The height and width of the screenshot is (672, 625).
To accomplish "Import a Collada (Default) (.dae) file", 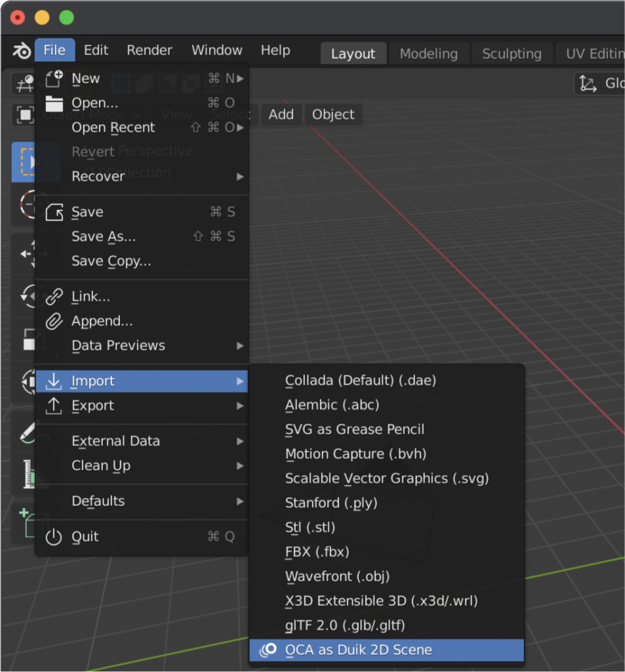I will click(x=387, y=381).
